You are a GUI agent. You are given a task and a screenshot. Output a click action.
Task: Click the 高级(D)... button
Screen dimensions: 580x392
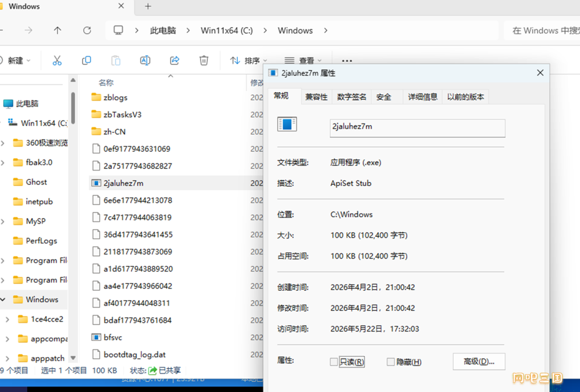tap(479, 361)
